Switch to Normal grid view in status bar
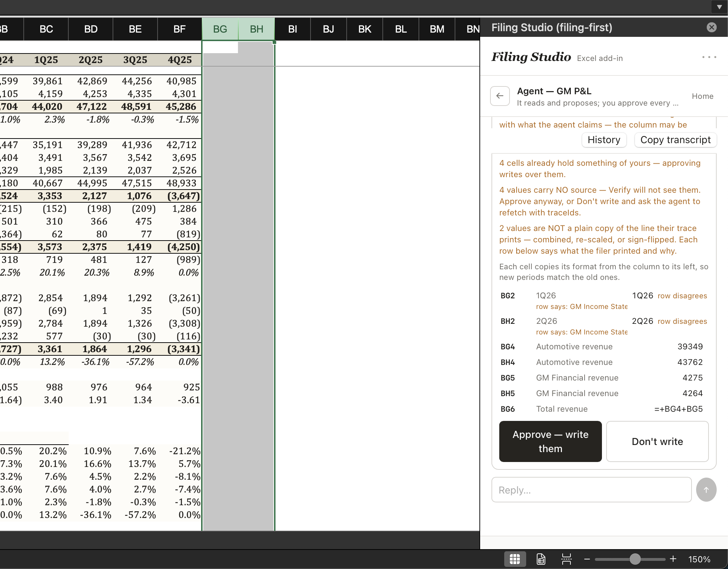The width and height of the screenshot is (728, 569). pyautogui.click(x=514, y=559)
